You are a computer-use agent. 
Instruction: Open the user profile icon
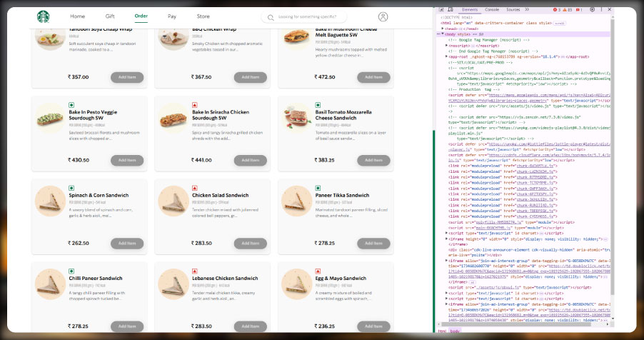coord(383,16)
